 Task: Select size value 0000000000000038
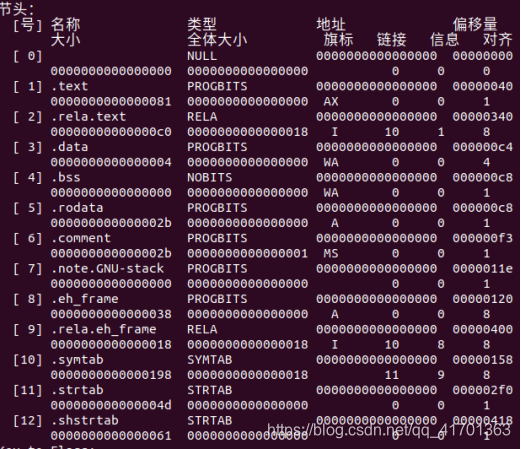pos(111,314)
